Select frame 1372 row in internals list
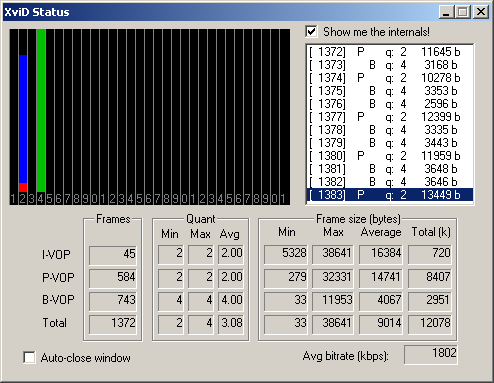The width and height of the screenshot is (494, 383). coord(389,52)
